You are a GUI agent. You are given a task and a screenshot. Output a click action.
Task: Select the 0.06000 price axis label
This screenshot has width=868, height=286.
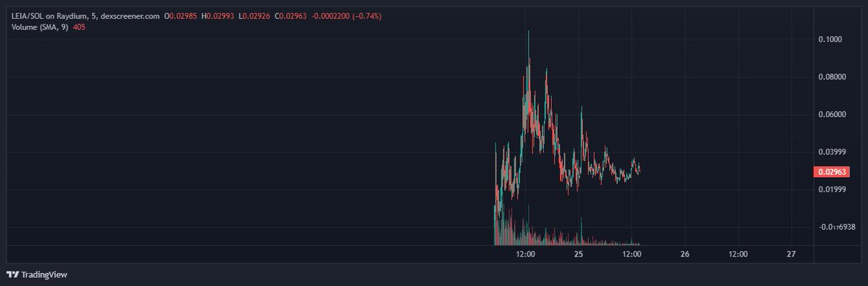click(x=832, y=114)
